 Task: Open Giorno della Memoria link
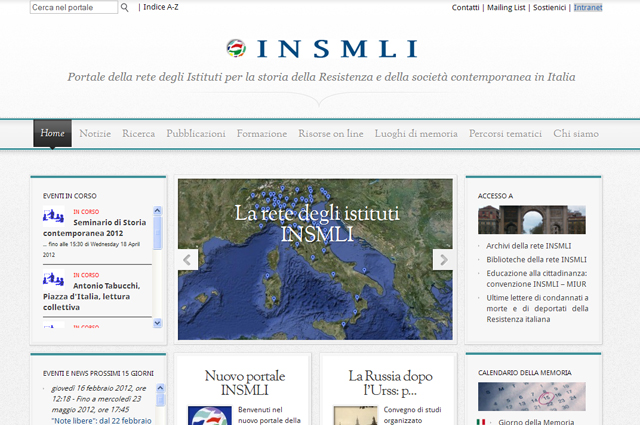(536, 422)
